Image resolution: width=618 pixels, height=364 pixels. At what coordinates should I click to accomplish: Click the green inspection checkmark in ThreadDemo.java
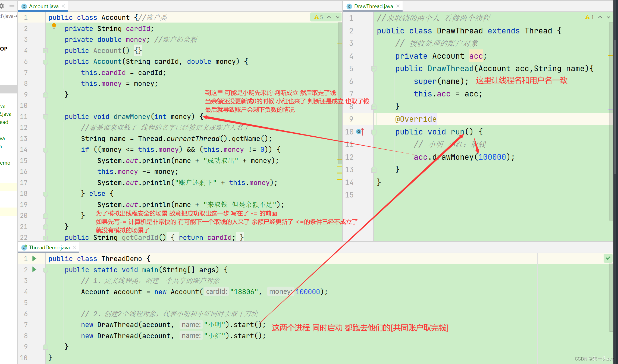pos(608,258)
